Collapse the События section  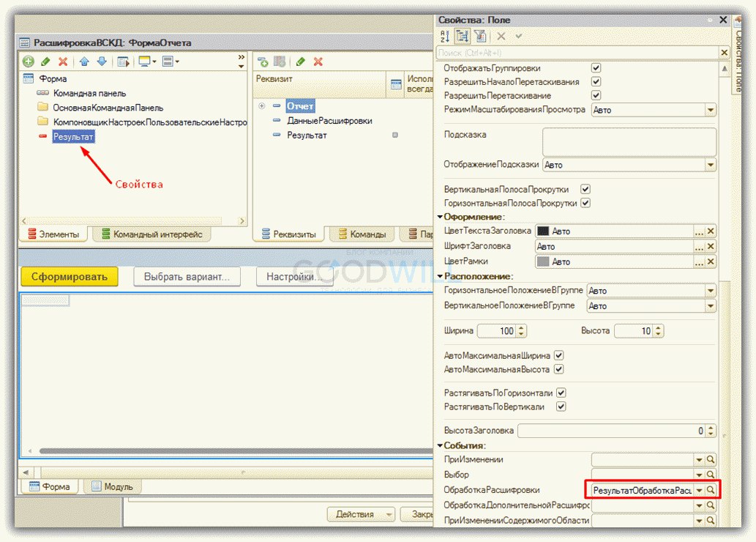pos(440,445)
